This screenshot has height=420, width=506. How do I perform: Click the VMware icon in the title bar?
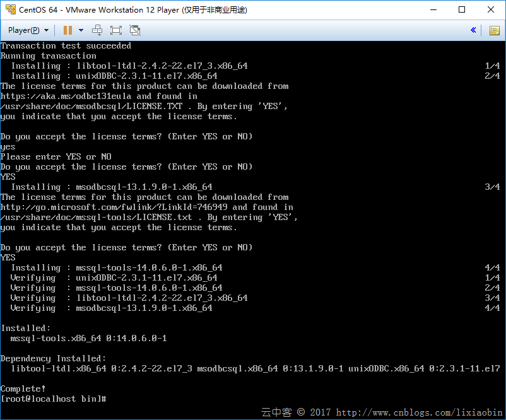click(9, 9)
